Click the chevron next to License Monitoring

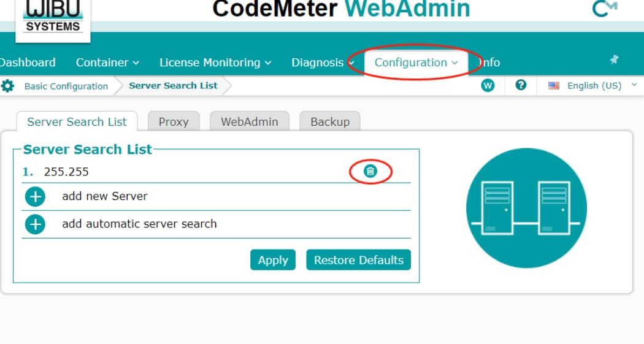coord(268,63)
